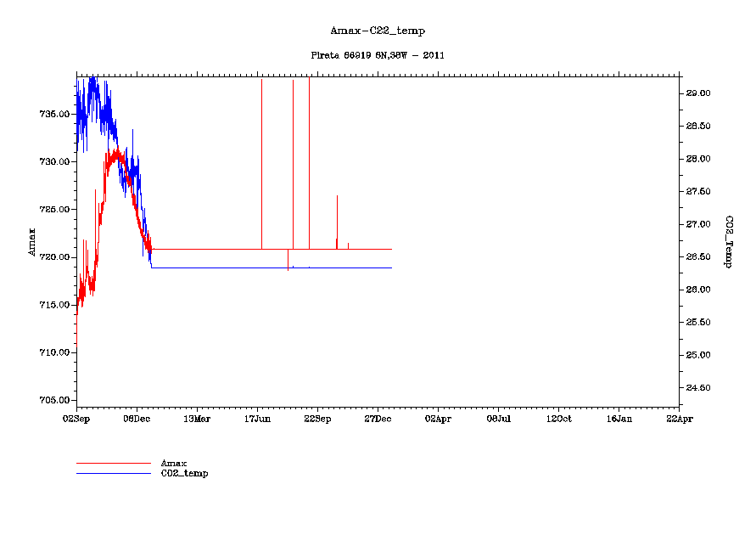
Task: Click the line sample beside Amax legend entry
Action: click(x=113, y=464)
